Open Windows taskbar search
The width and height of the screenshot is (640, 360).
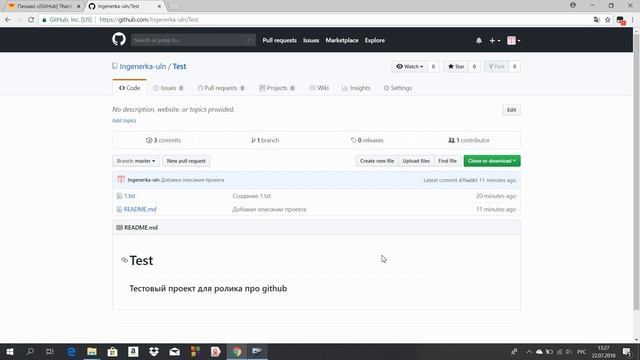pyautogui.click(x=30, y=352)
